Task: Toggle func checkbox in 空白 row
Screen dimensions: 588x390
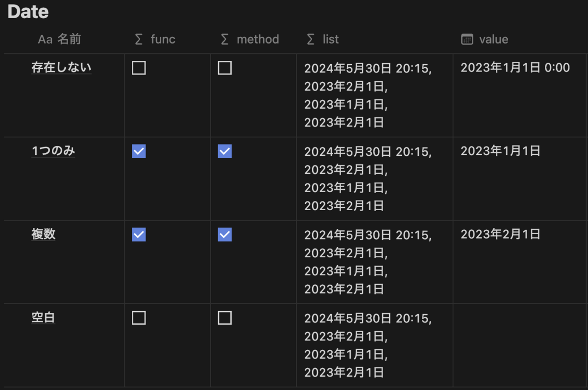Action: coord(139,318)
